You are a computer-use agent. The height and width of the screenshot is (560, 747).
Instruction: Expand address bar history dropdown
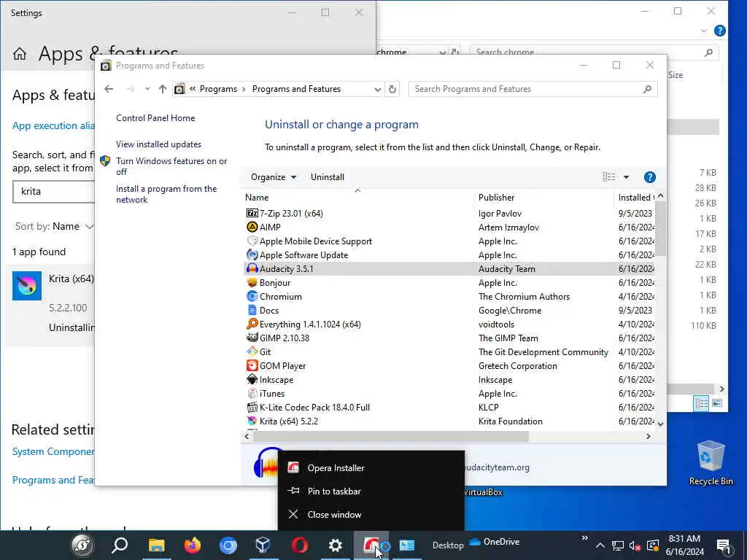point(377,89)
